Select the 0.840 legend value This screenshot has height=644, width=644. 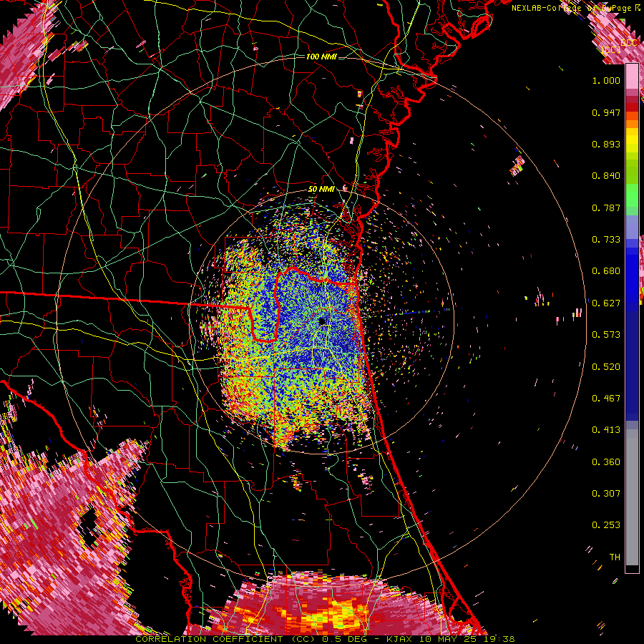point(606,176)
